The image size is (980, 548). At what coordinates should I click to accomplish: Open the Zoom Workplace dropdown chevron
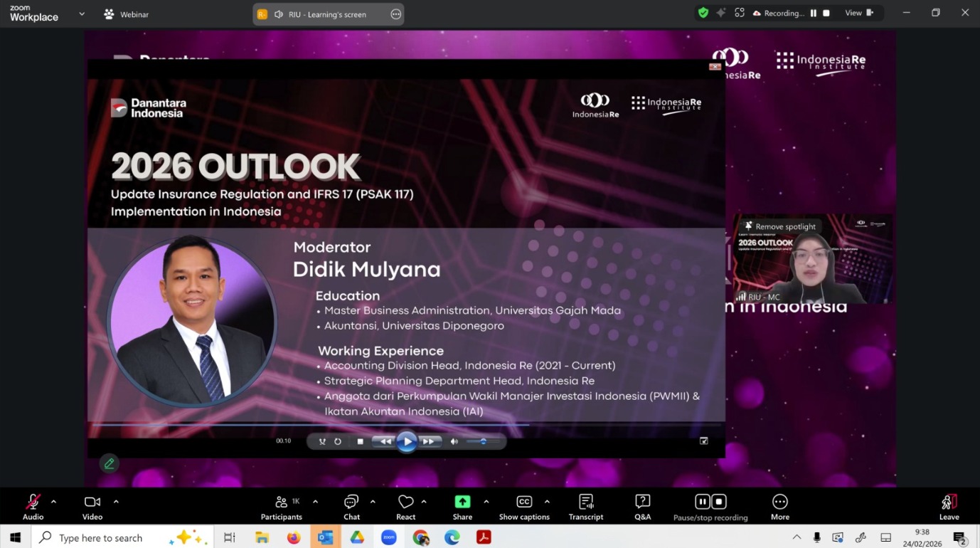click(x=82, y=14)
